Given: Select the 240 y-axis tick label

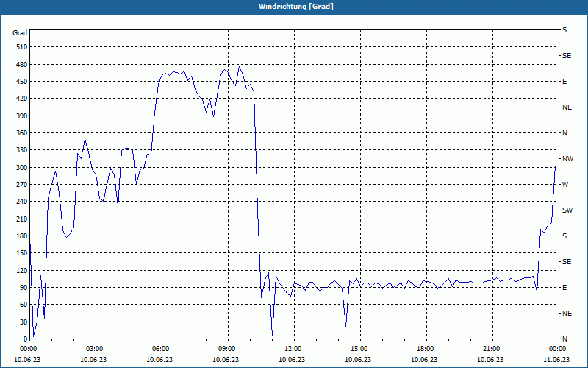Looking at the screenshot, I should pyautogui.click(x=22, y=202).
